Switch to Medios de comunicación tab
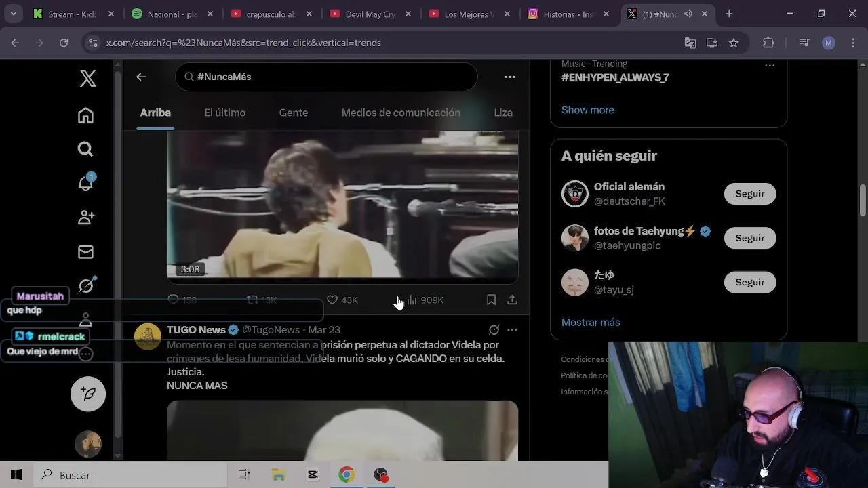Screen dimensions: 868x488 pyautogui.click(x=401, y=113)
